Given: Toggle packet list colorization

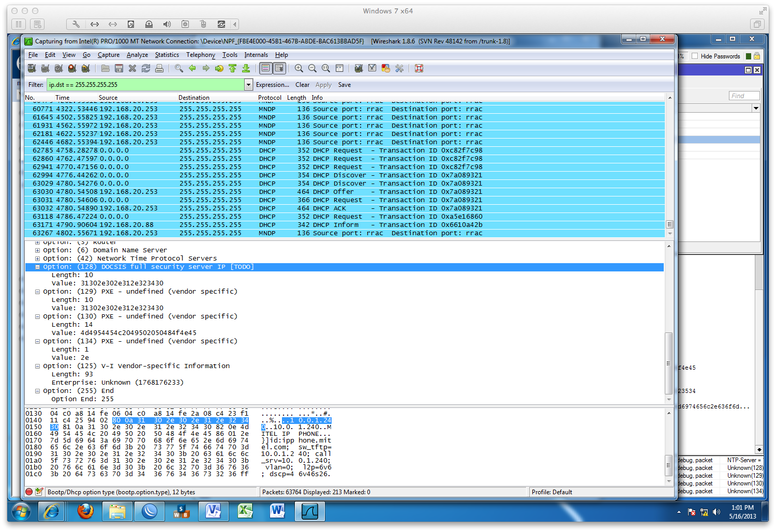Looking at the screenshot, I should [x=265, y=68].
